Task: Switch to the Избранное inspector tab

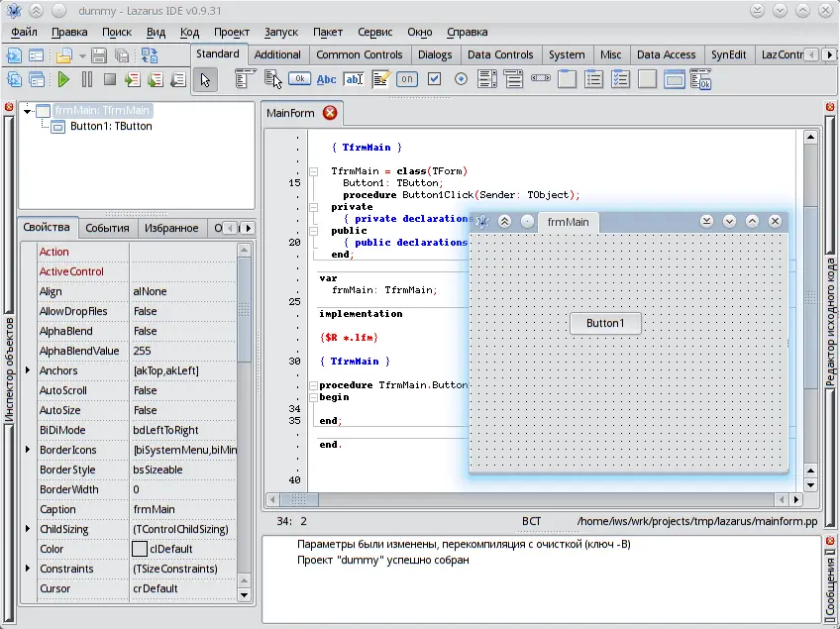Action: coord(171,228)
